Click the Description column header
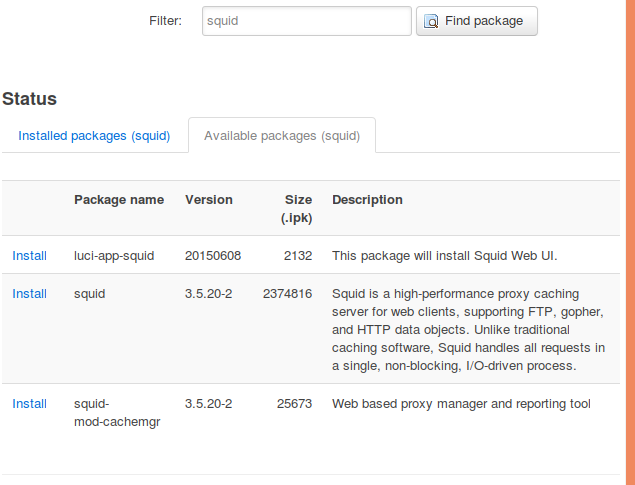This screenshot has width=635, height=485. click(x=367, y=200)
